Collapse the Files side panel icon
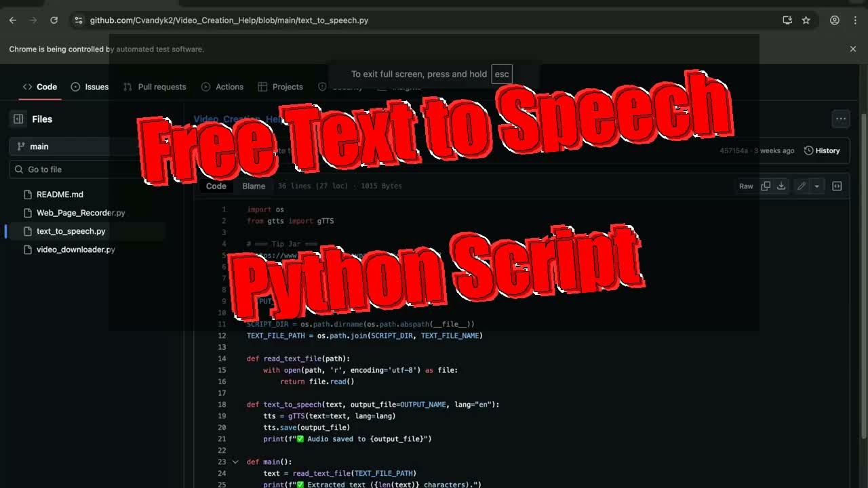This screenshot has width=868, height=488. [x=18, y=119]
